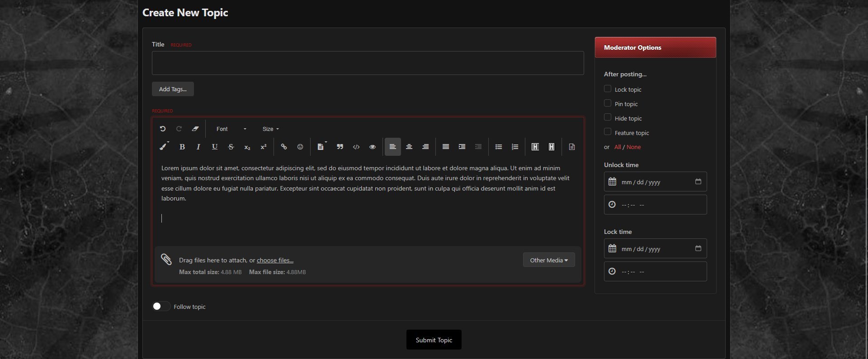Check the Pin topic option
868x359 pixels.
[608, 103]
